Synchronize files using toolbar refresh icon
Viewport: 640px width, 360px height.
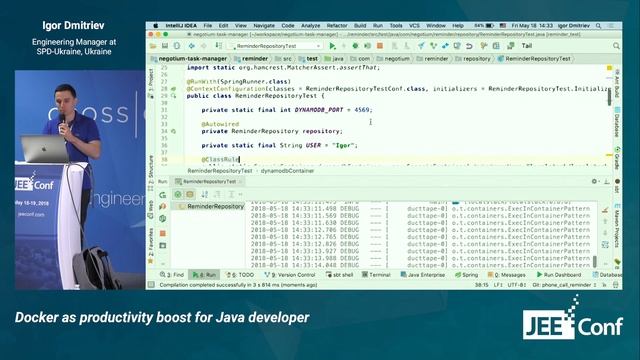coord(177,46)
